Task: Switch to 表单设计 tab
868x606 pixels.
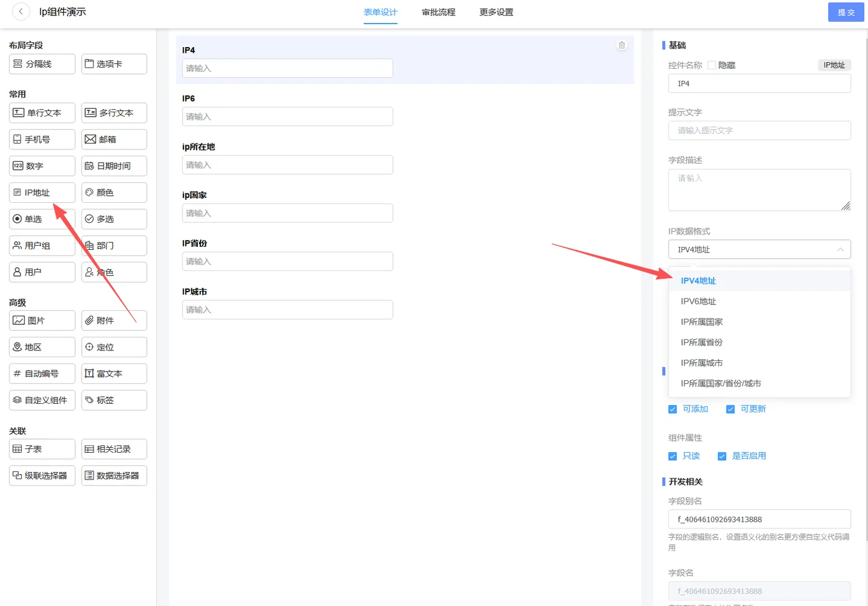Action: pyautogui.click(x=380, y=12)
